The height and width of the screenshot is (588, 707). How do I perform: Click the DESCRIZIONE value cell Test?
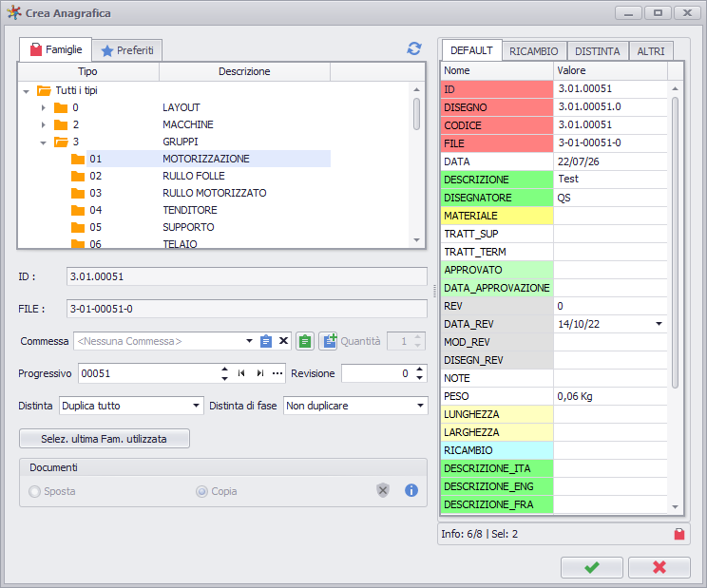tap(610, 180)
